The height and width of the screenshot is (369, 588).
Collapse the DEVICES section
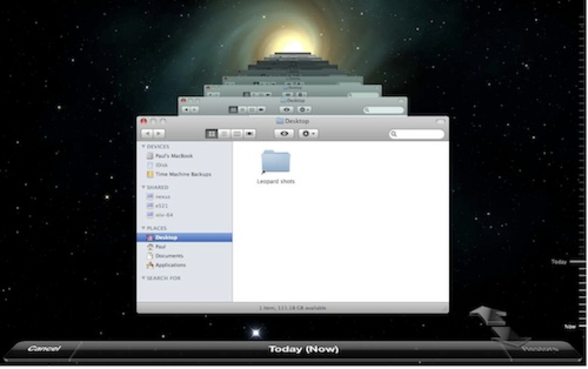143,146
